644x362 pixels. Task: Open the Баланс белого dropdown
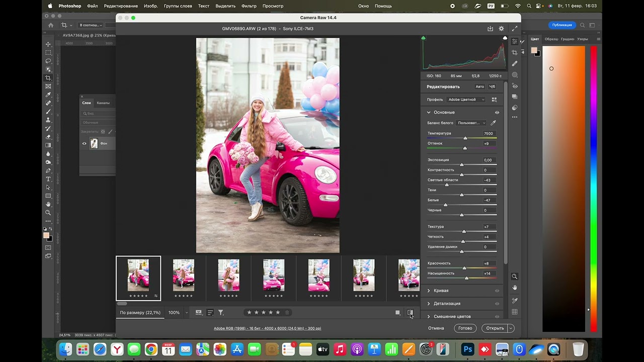coord(472,123)
